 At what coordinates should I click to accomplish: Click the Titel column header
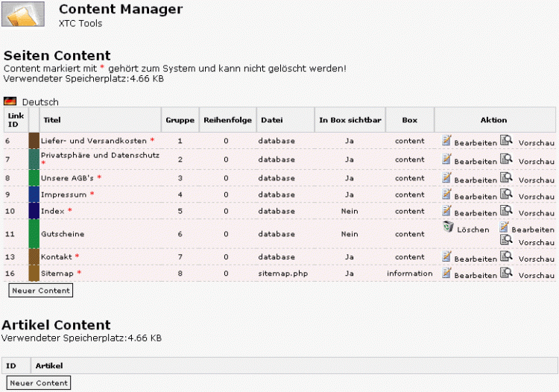click(51, 120)
